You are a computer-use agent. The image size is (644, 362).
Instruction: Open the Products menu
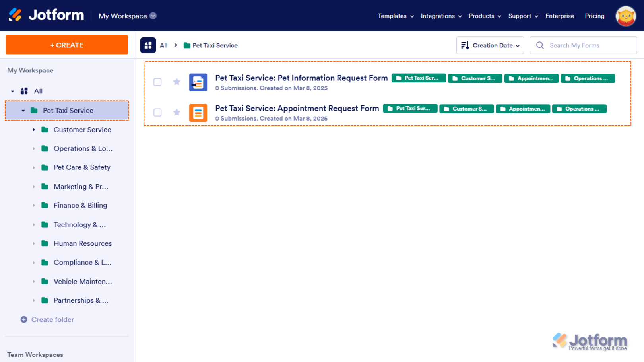485,16
